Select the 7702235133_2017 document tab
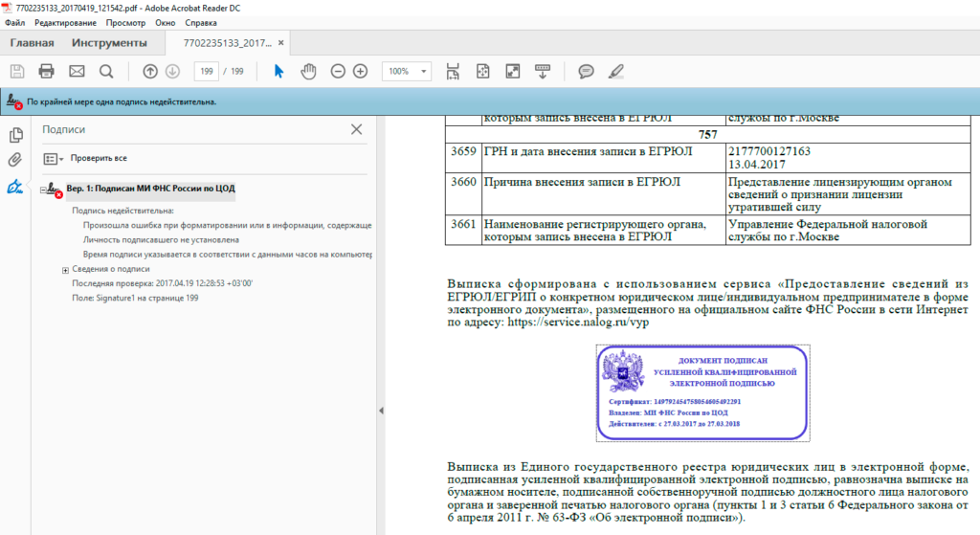The height and width of the screenshot is (535, 980). point(227,42)
